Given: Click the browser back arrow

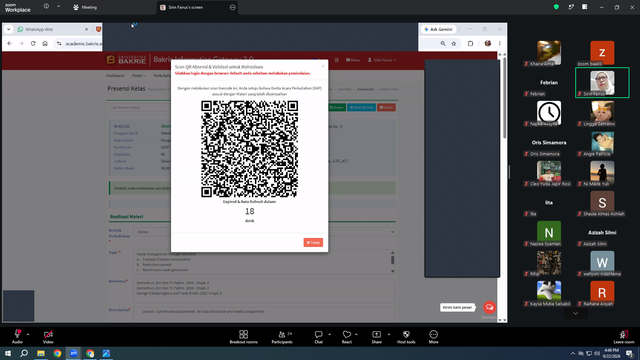Looking at the screenshot, I should (10, 43).
